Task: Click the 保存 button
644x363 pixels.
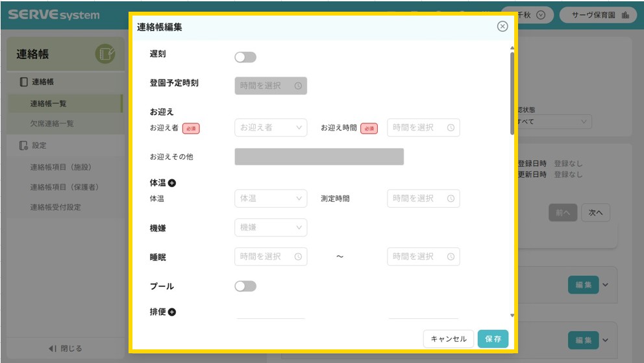Action: pyautogui.click(x=493, y=339)
